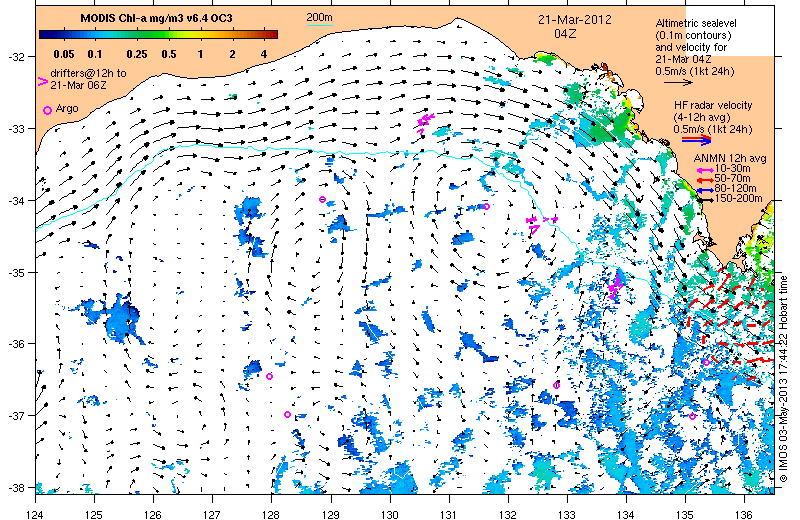Click the MODIS Chl-a mg/m3 title text
Image resolution: width=800 pixels, height=520 pixels.
tap(156, 18)
